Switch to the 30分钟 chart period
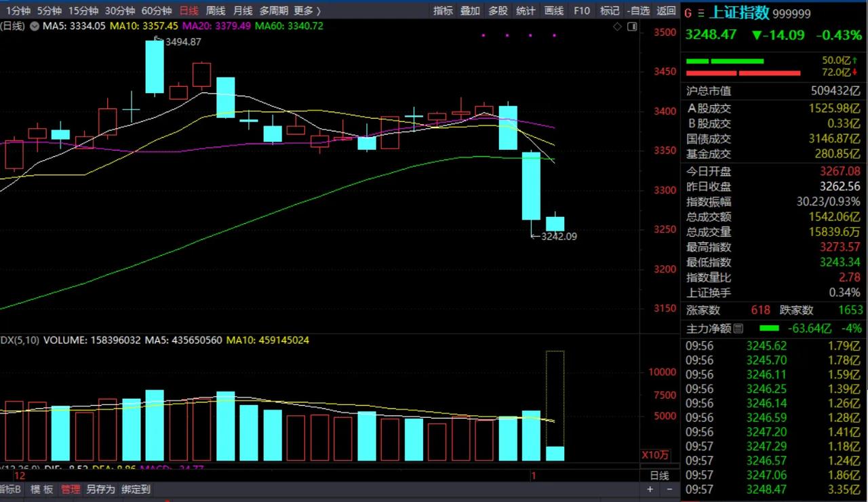The height and width of the screenshot is (502, 868). pos(120,11)
